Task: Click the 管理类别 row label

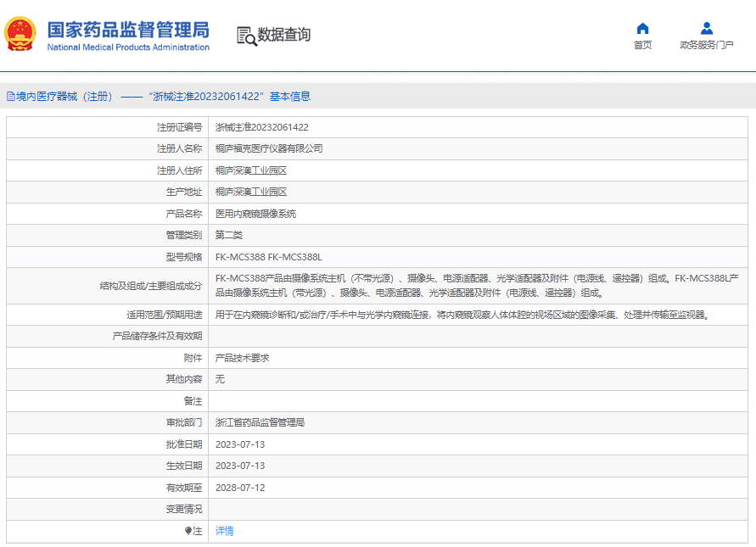Action: [x=184, y=235]
